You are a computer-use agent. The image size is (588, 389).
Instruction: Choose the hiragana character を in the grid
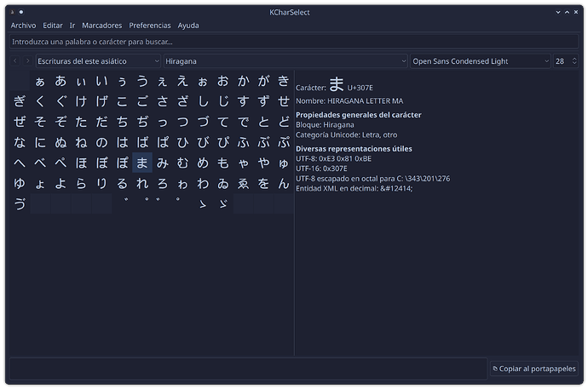264,183
